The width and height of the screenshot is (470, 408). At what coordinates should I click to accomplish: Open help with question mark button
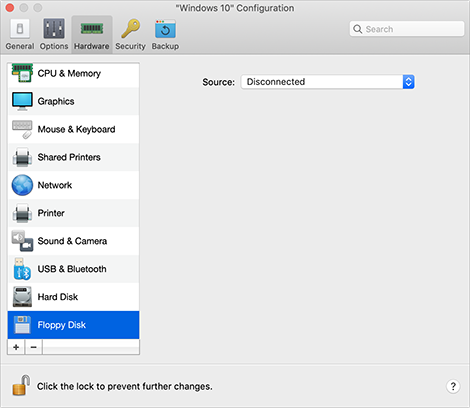pos(453,386)
